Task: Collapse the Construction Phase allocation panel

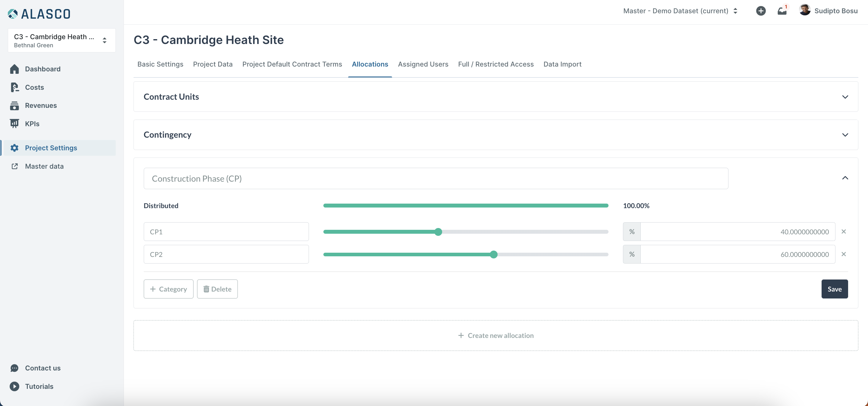Action: pyautogui.click(x=845, y=178)
